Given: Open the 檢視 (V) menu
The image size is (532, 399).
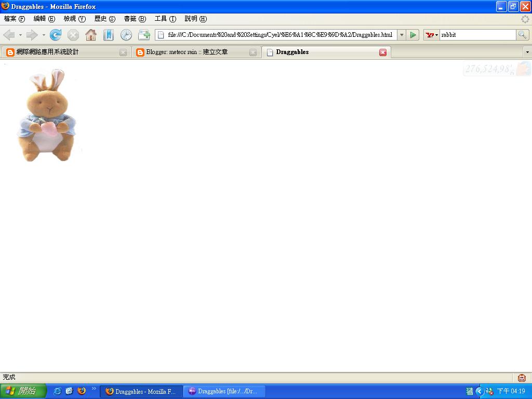Looking at the screenshot, I should [75, 19].
